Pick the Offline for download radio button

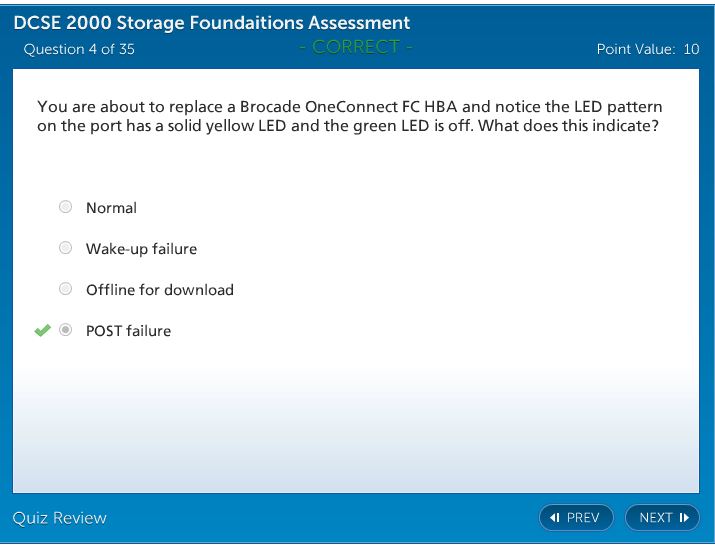(x=66, y=289)
